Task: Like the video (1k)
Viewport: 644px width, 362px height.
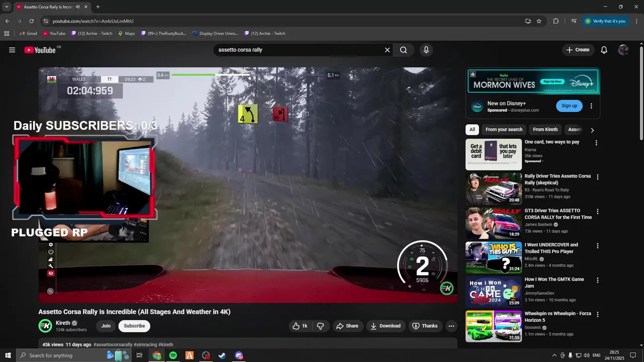Action: [300, 326]
